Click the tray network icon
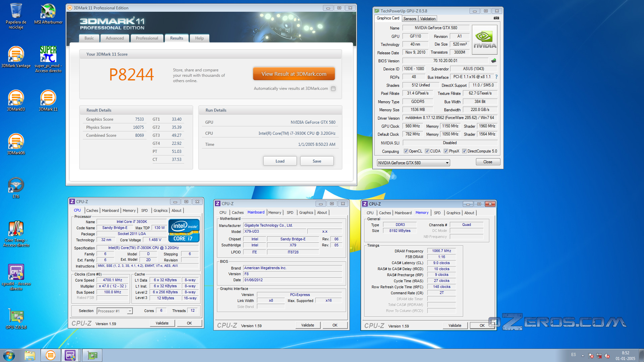Image resolution: width=644 pixels, height=362 pixels. (x=599, y=356)
